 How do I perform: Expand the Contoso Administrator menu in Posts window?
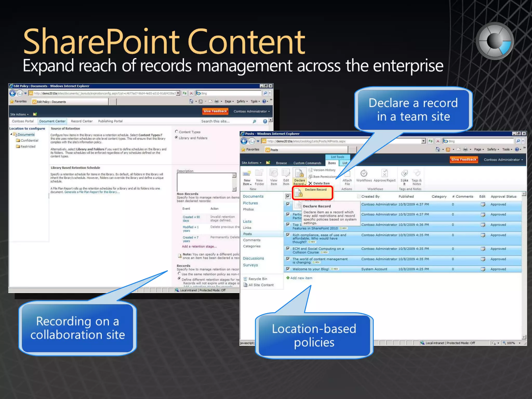point(503,160)
